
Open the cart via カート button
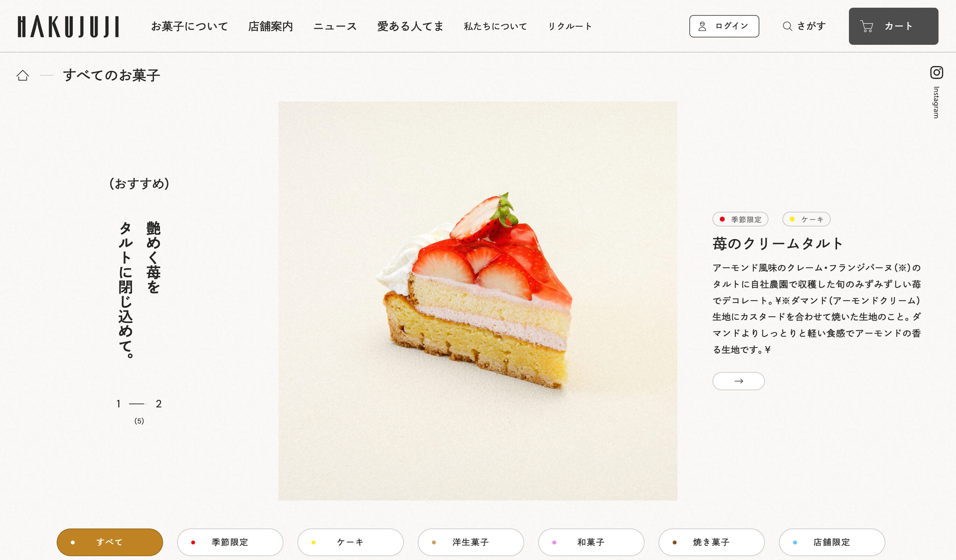pyautogui.click(x=893, y=26)
